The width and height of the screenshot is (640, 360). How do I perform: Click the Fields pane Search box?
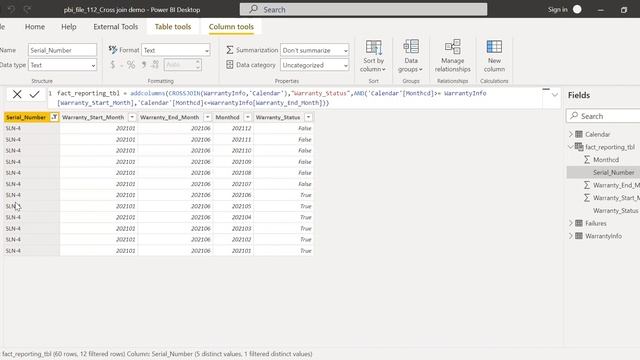click(x=603, y=116)
